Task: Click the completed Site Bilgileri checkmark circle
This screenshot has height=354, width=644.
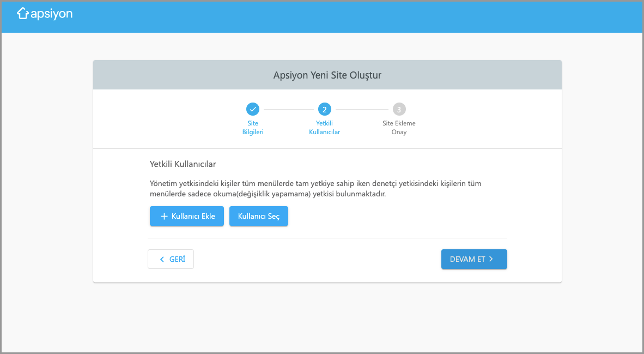Action: point(253,110)
